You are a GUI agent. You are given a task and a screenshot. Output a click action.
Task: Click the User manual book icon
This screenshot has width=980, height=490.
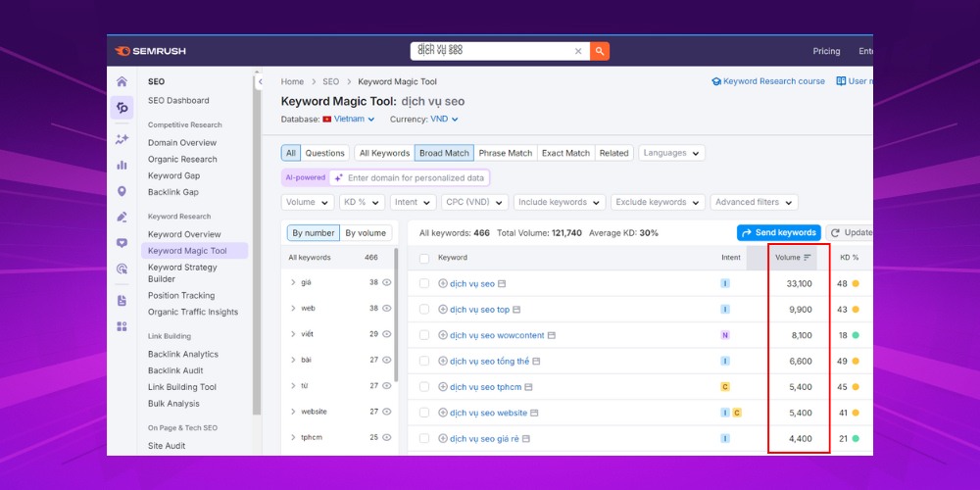(841, 81)
